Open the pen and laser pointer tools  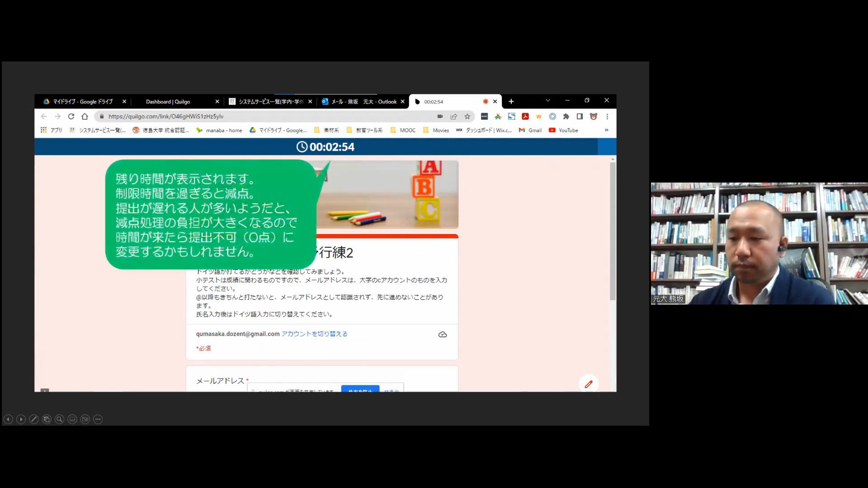pos(34,419)
